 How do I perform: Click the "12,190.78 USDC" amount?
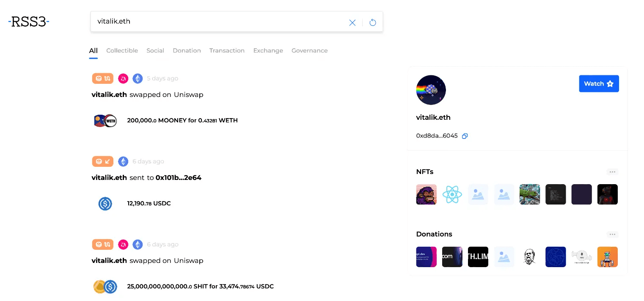tap(149, 204)
